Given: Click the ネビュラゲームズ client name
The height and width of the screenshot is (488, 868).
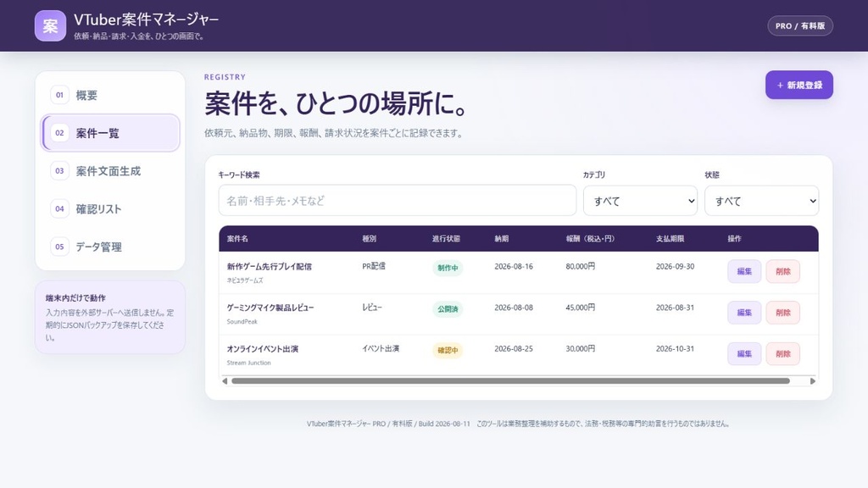Looking at the screenshot, I should [245, 280].
